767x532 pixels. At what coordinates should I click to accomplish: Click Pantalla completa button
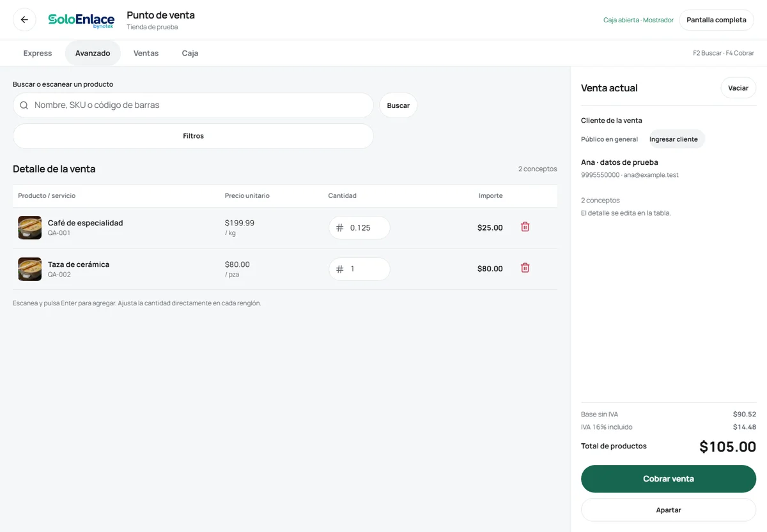point(717,20)
